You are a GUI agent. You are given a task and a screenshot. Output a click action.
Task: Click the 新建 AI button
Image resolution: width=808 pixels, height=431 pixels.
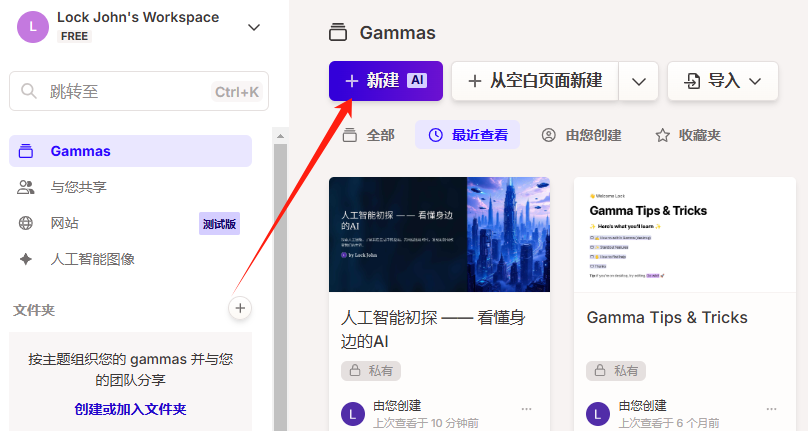(385, 81)
